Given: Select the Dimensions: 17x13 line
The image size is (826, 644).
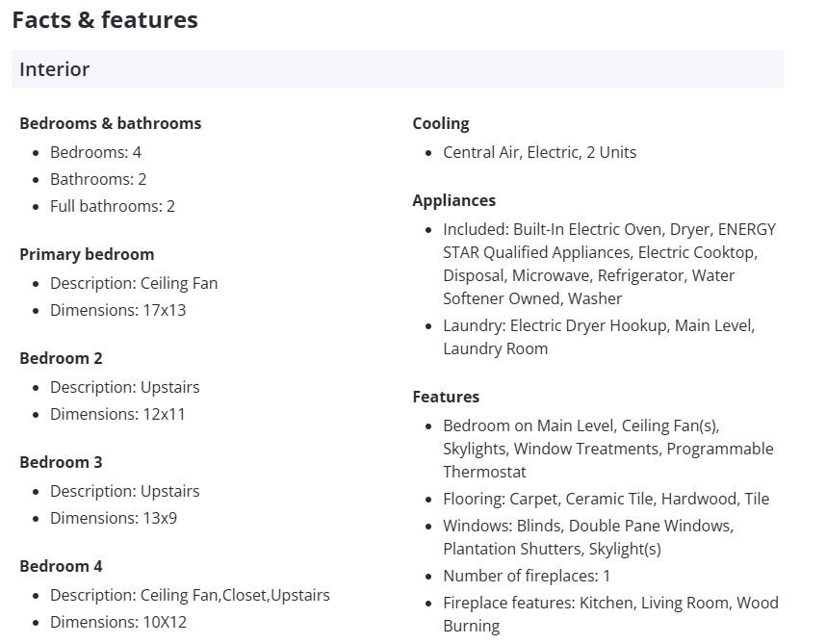Looking at the screenshot, I should point(117,310).
